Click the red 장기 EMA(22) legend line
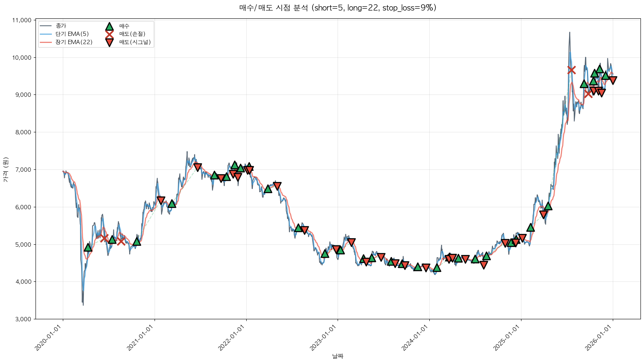 pos(46,42)
